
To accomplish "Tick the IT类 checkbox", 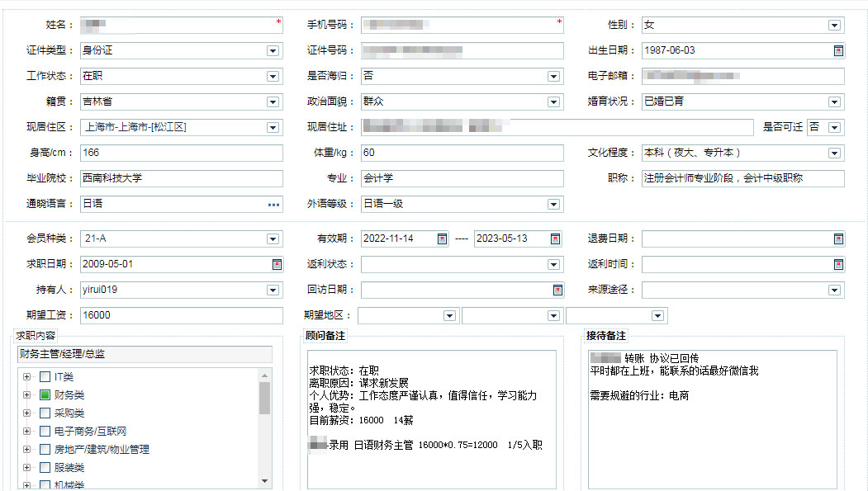I will [45, 377].
